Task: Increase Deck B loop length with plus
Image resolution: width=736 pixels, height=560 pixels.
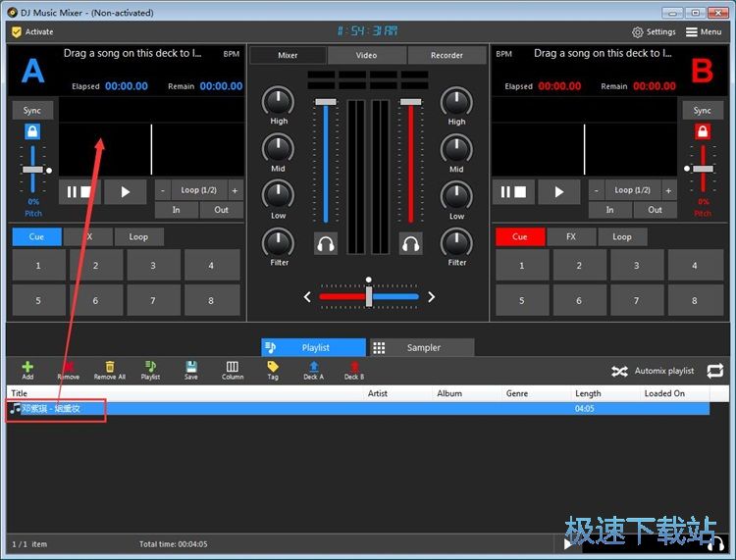Action: [668, 190]
